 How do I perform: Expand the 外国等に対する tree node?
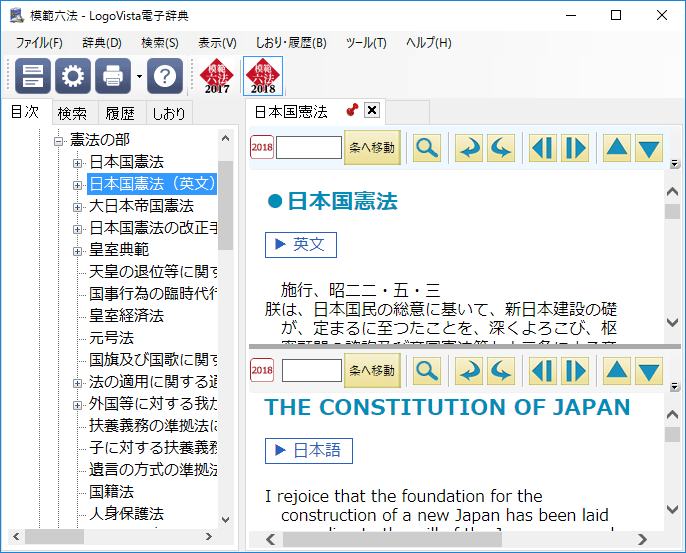[77, 405]
